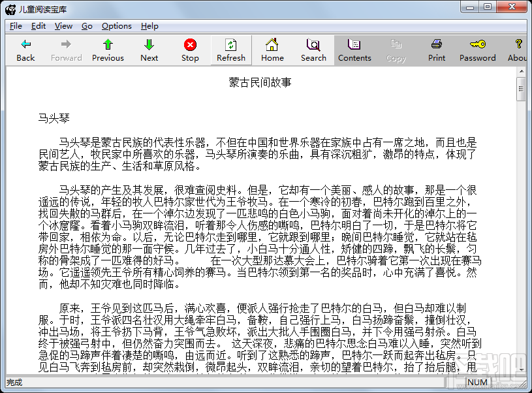Click the About question mark icon
Image resolution: width=532 pixels, height=393 pixels.
click(x=518, y=44)
